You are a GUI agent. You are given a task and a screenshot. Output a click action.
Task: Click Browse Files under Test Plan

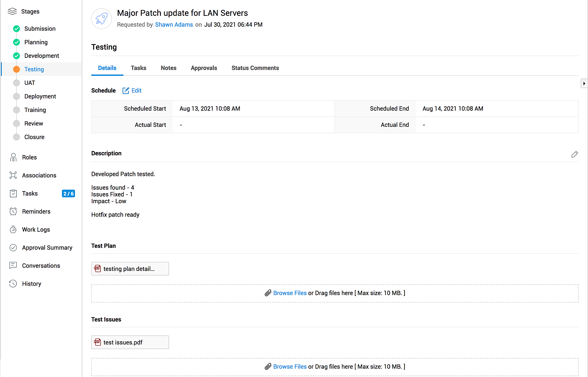click(290, 293)
